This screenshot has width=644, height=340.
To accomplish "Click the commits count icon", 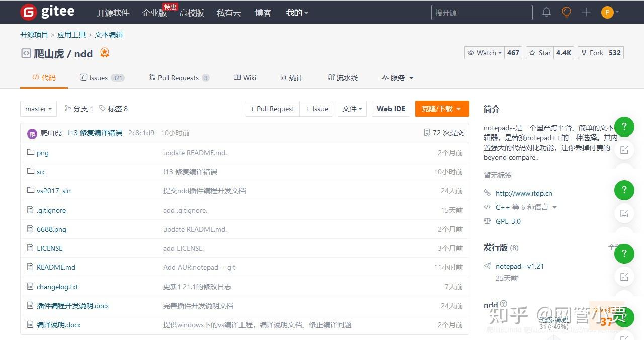I will (x=427, y=133).
